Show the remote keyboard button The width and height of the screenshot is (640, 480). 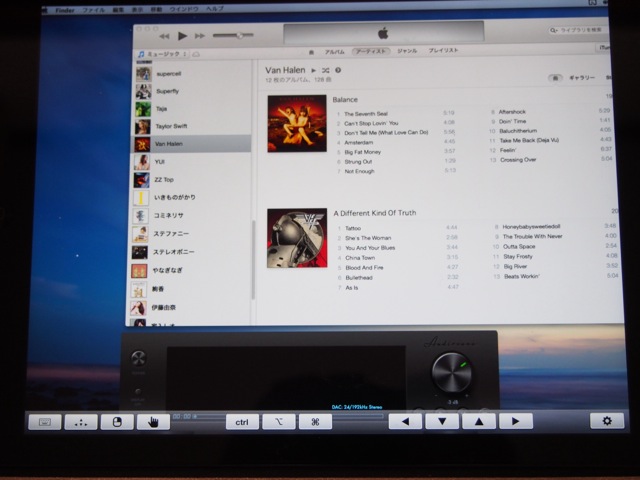(x=45, y=422)
